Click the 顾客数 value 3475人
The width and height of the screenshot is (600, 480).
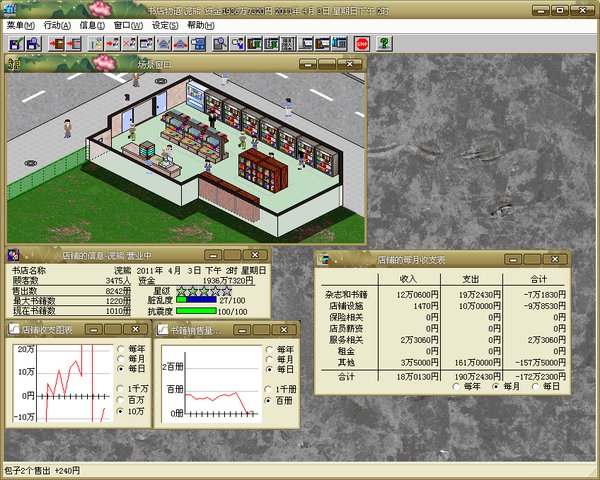[118, 281]
